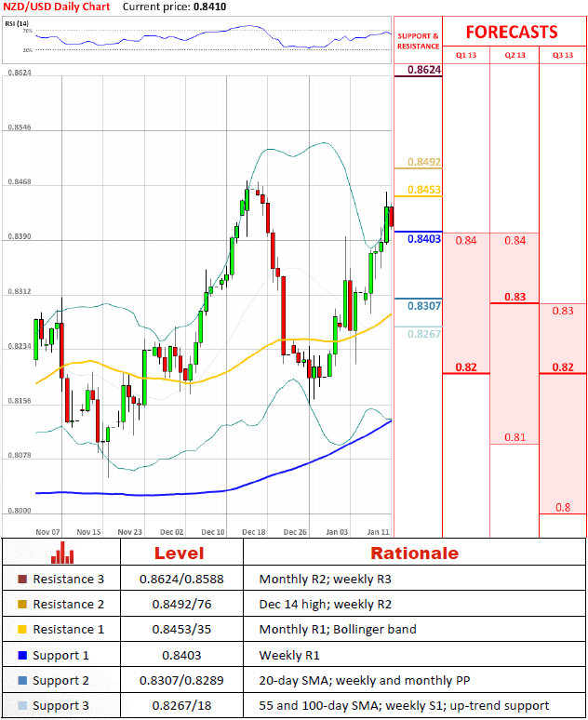The image size is (588, 720).
Task: Click the bold 0.82 value in Q3 13 column
Action: [x=563, y=367]
